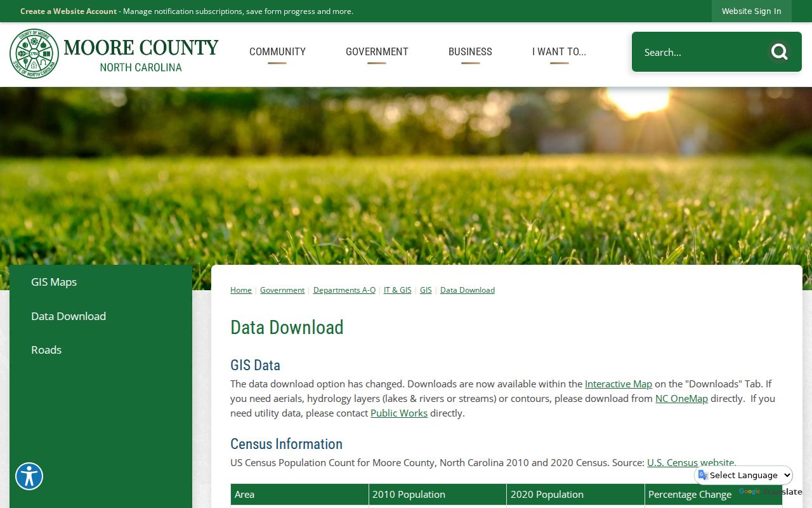Click the GIS breadcrumb link
Viewport: 812px width, 508px height.
point(426,290)
